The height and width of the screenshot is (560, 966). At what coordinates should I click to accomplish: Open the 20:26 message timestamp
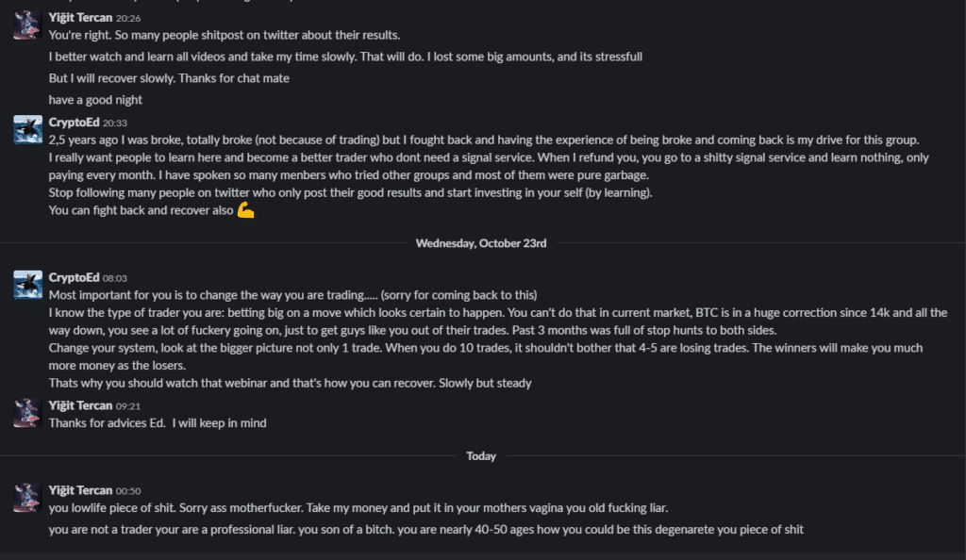(128, 19)
